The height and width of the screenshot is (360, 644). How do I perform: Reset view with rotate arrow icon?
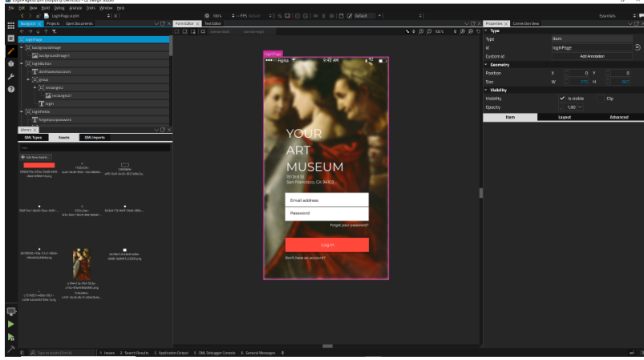coord(479,31)
